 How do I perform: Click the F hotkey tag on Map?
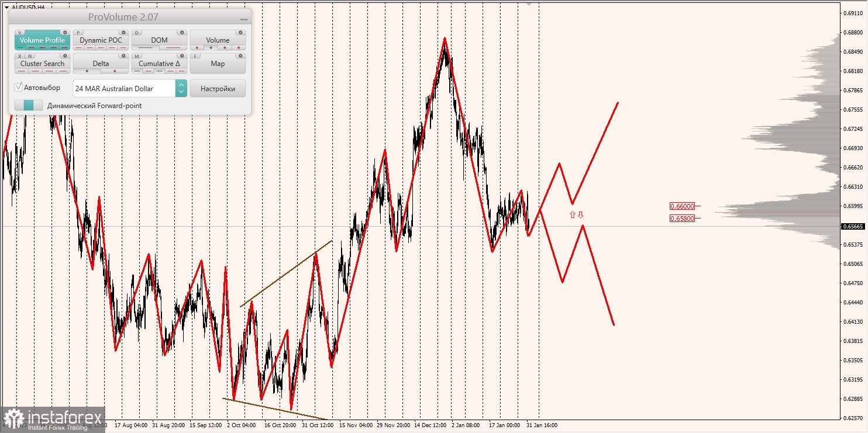pos(195,56)
